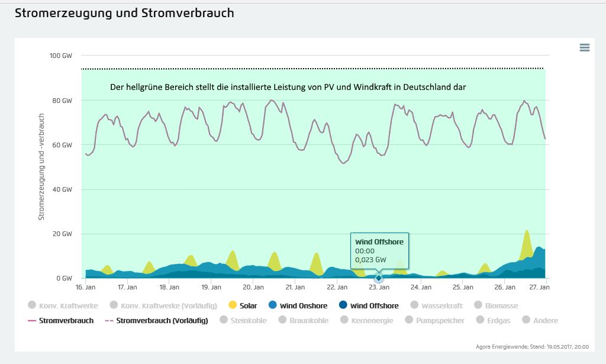
Task: Enable the Konv. Kraftwerke series
Action: point(61,306)
